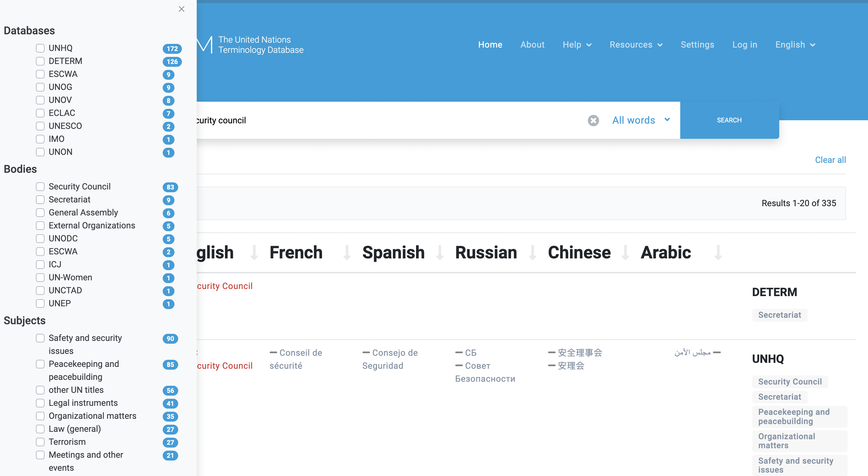Check the General Assembly body filter
Image resolution: width=868 pixels, height=476 pixels.
(40, 213)
